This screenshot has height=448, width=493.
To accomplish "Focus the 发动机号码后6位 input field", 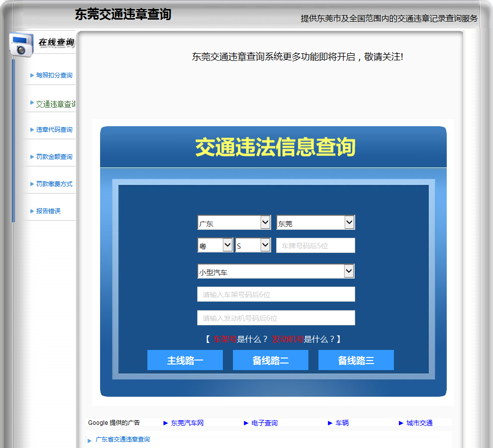I will pos(276,318).
